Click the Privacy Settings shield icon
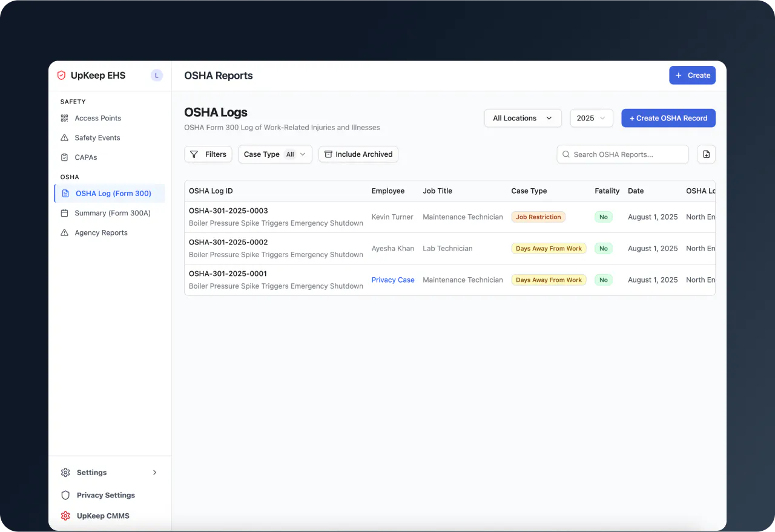The width and height of the screenshot is (775, 532). [65, 495]
